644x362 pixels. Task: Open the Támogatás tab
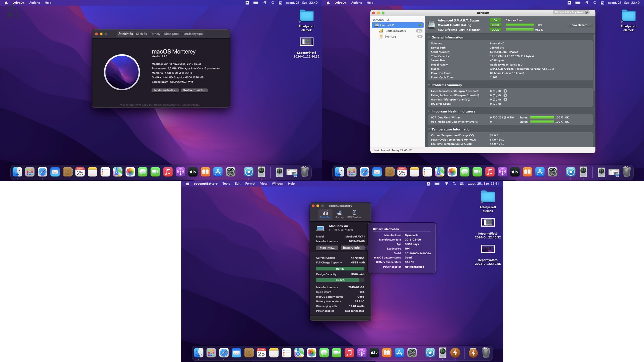click(171, 34)
